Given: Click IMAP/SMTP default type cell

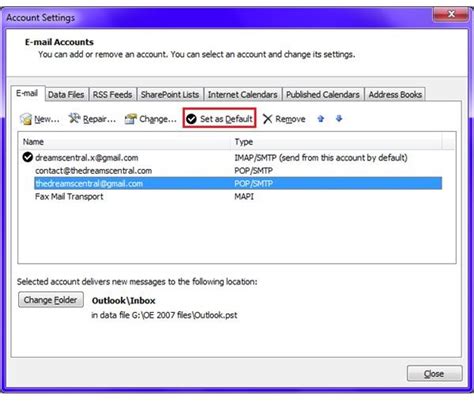Looking at the screenshot, I should click(x=321, y=157).
